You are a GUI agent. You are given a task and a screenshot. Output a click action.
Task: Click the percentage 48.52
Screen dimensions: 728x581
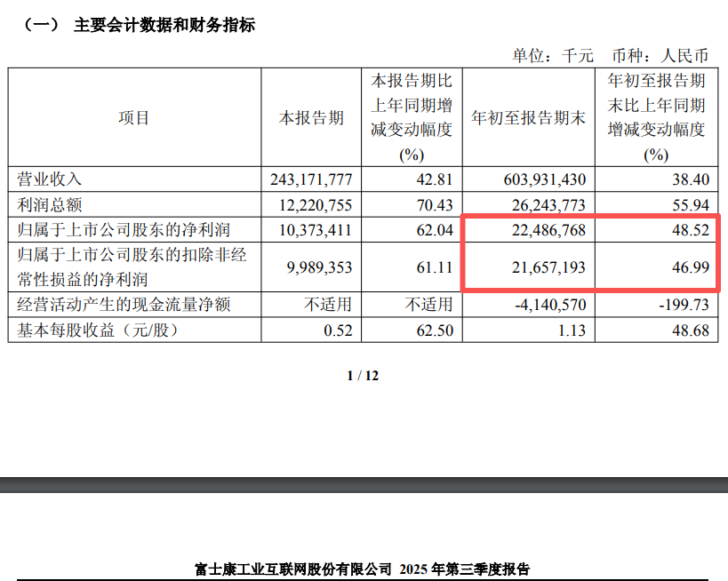(x=691, y=230)
